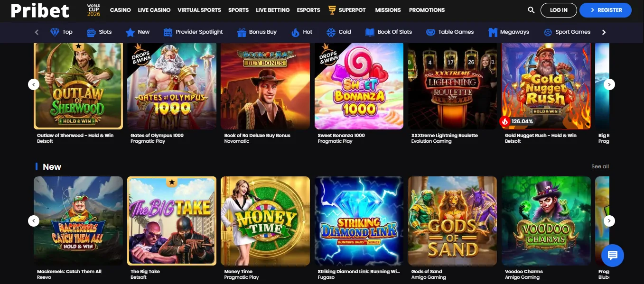Go to next games in top carousel
Viewport: 644px width, 284px height.
pos(609,84)
